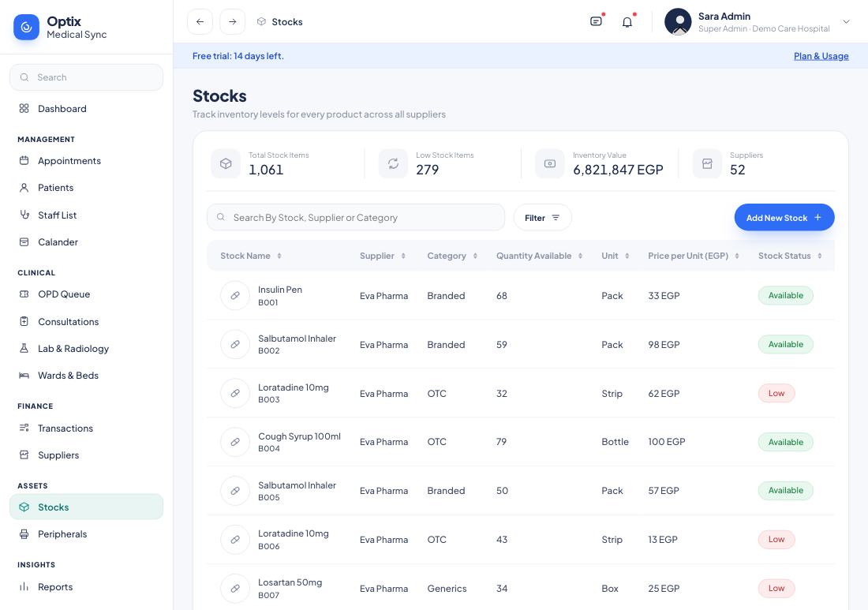Click the Suppliers card store icon

click(x=707, y=164)
